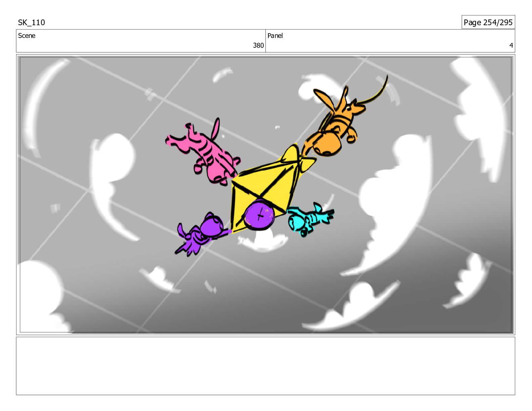Click the Scene label
This screenshot has height=411, width=532.
click(x=27, y=36)
